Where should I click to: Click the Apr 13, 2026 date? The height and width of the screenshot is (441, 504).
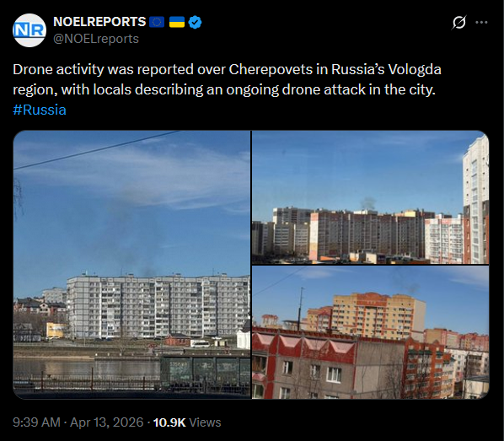107,422
